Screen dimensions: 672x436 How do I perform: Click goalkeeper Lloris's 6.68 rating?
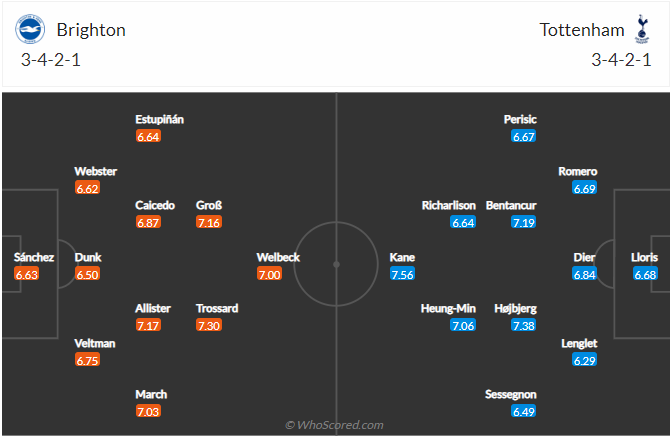click(645, 274)
